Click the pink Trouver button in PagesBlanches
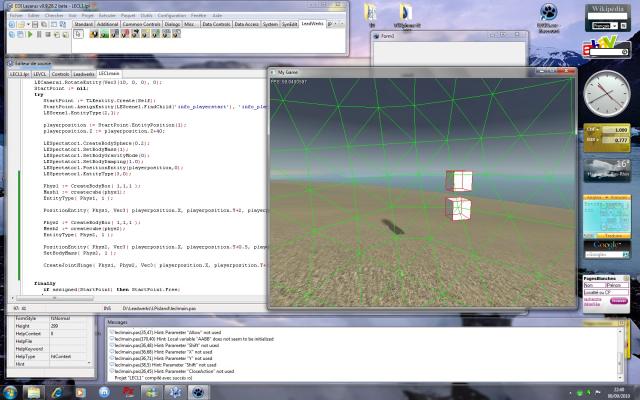 click(x=619, y=301)
